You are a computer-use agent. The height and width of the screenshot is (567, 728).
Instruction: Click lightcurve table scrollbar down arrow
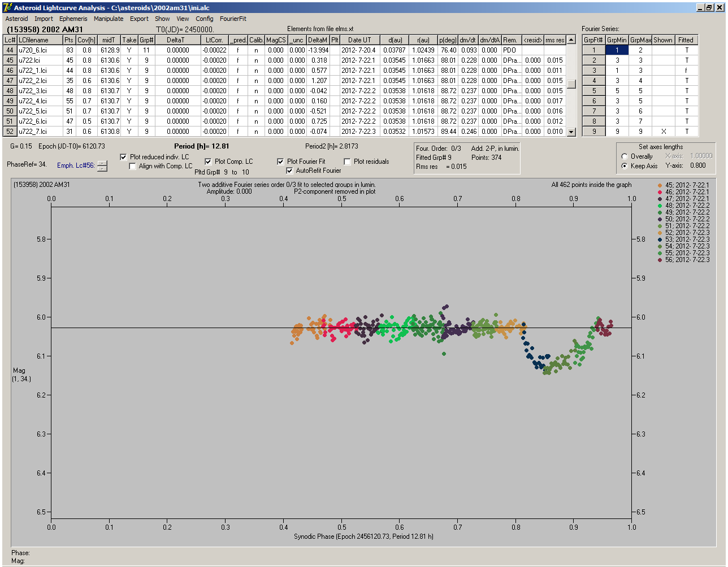[571, 132]
